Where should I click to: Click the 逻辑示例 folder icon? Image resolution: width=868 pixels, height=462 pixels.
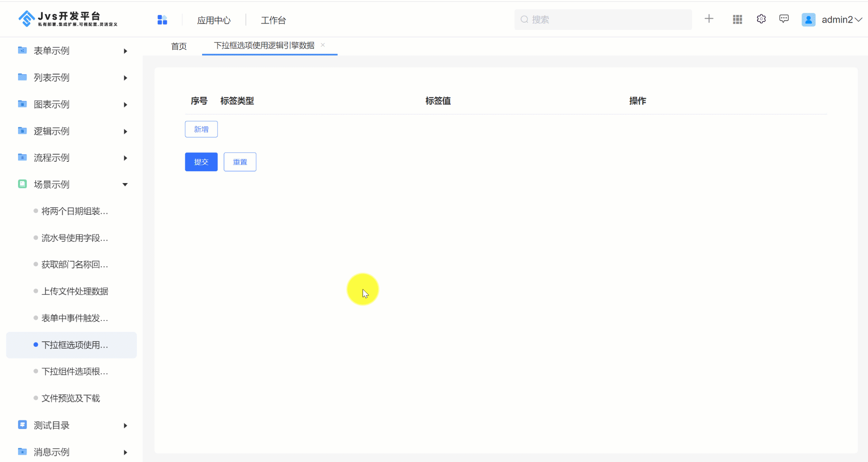(22, 131)
